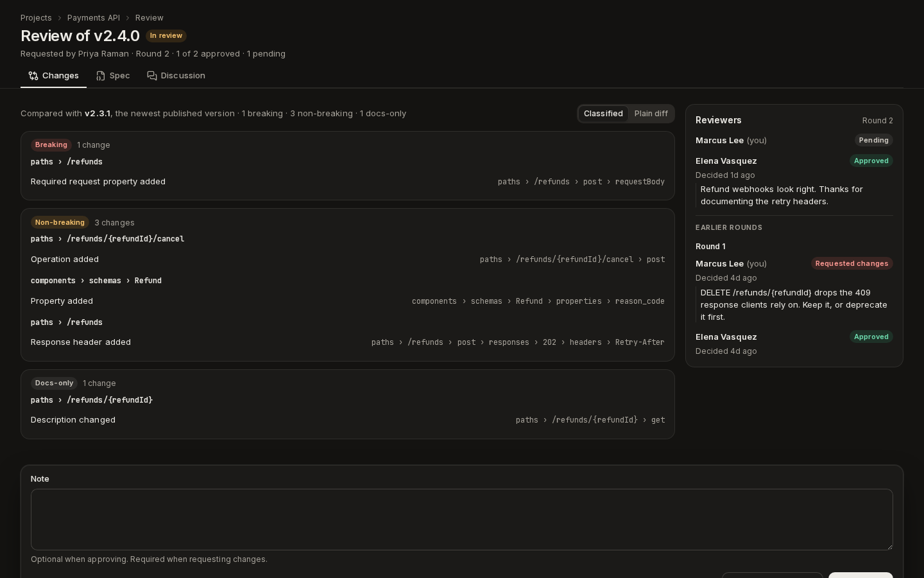Click 'Decided 1d ago' timestamp
924x578 pixels.
coord(725,175)
